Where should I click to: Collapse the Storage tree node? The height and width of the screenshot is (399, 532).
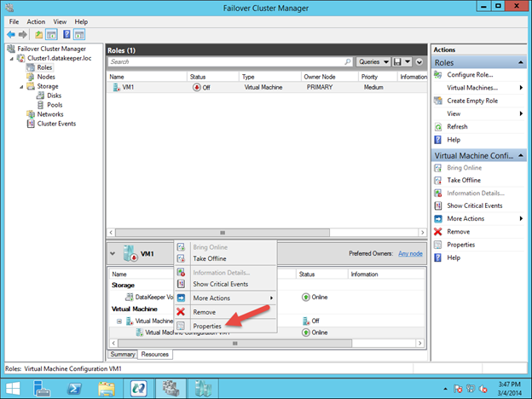(19, 86)
